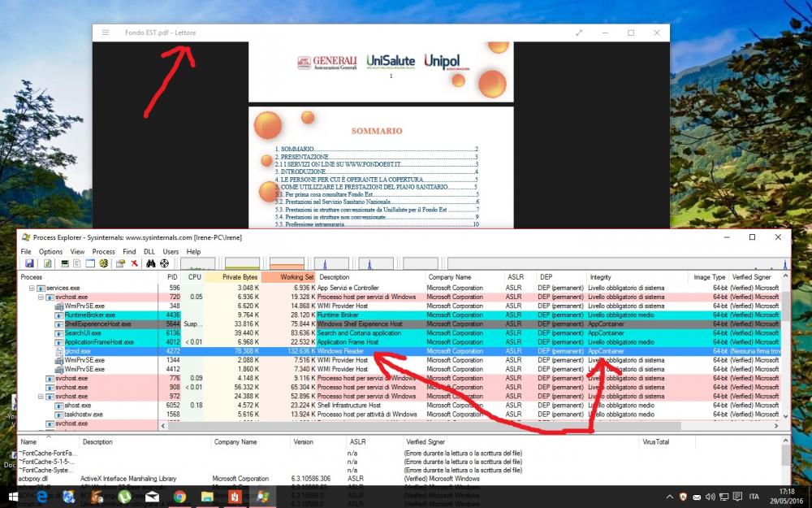812x508 pixels.
Task: Open the DLL menu
Action: [x=149, y=252]
